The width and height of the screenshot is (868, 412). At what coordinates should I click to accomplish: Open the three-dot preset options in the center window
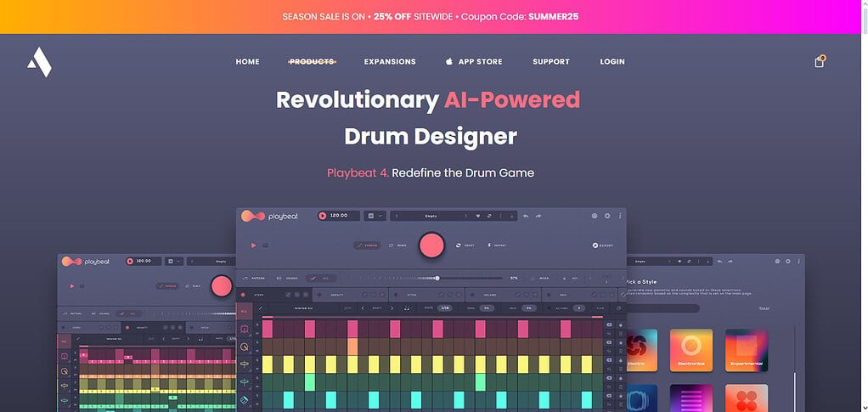click(500, 216)
